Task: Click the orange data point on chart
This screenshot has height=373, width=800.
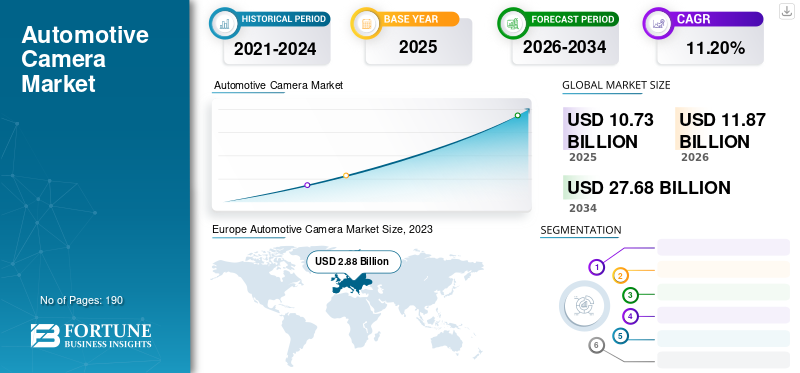Action: [346, 175]
